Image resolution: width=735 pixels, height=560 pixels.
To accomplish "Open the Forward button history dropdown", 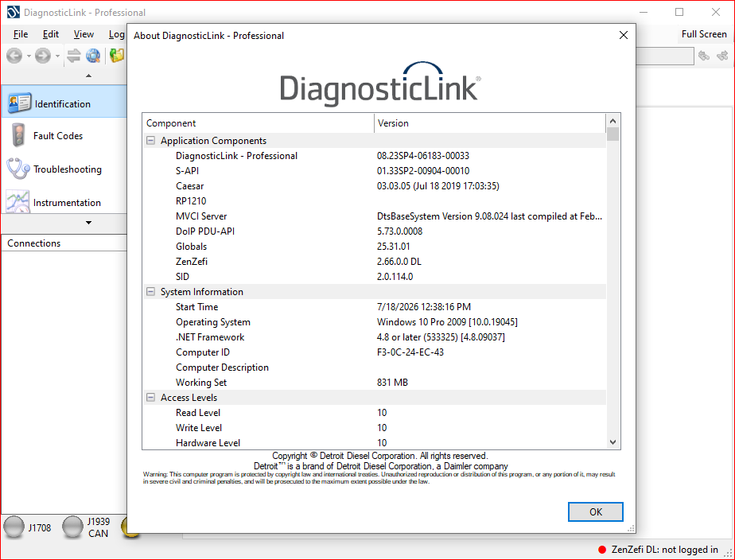I will [x=57, y=56].
